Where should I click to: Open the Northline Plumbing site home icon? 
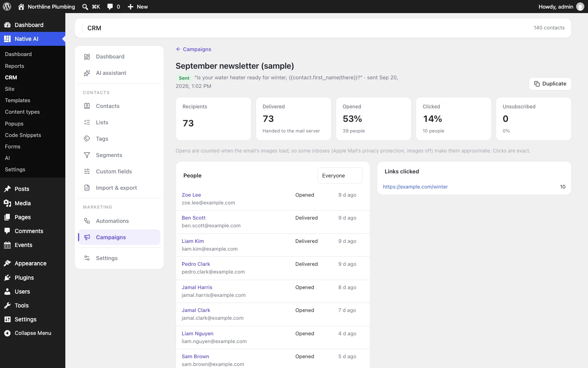(21, 7)
